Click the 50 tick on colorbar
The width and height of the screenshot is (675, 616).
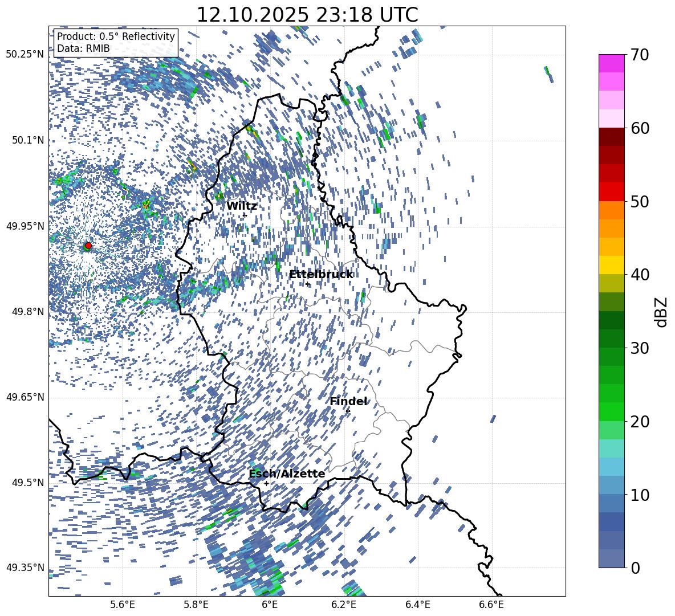click(640, 201)
